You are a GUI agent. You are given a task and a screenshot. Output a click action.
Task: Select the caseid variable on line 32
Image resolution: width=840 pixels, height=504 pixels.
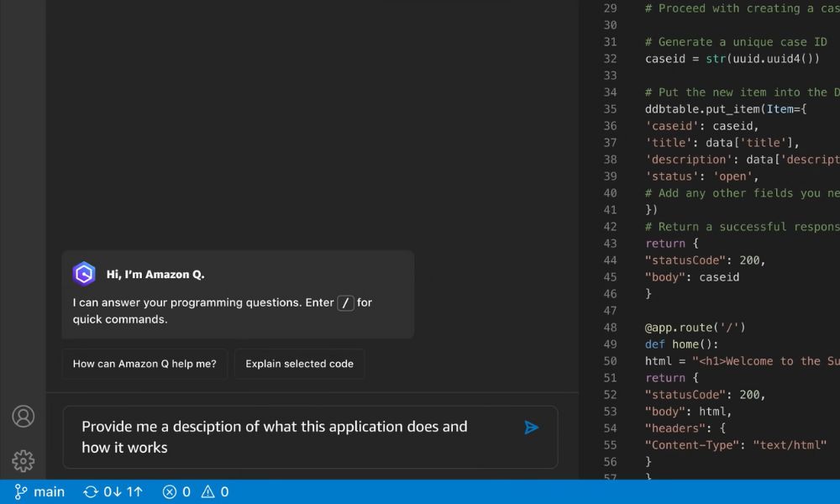(664, 58)
